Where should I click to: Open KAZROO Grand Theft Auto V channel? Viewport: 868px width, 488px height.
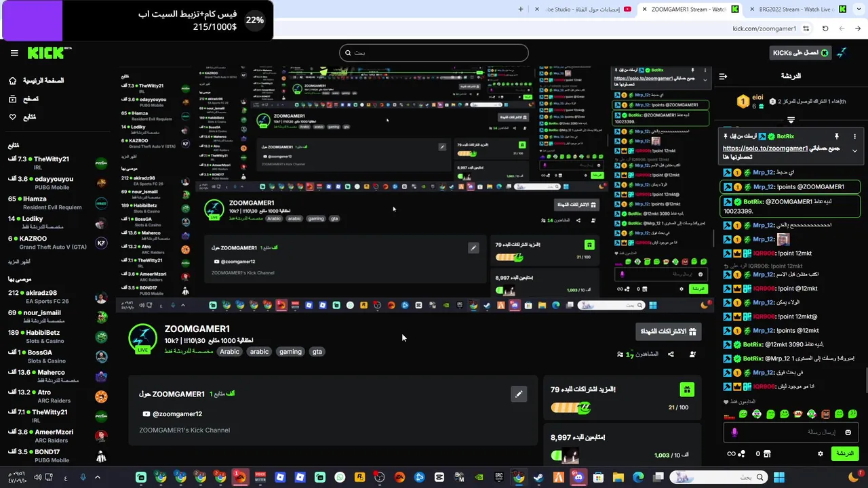click(x=58, y=243)
